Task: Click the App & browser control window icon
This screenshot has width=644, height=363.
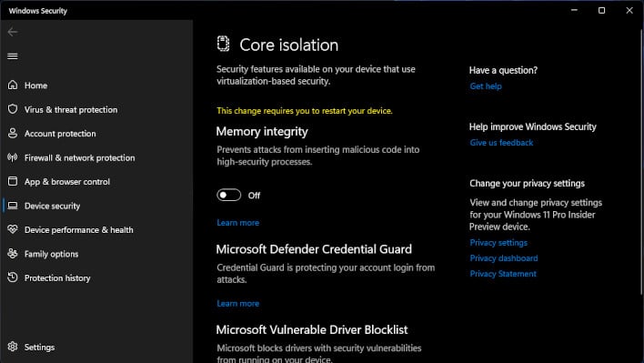Action: tap(13, 181)
